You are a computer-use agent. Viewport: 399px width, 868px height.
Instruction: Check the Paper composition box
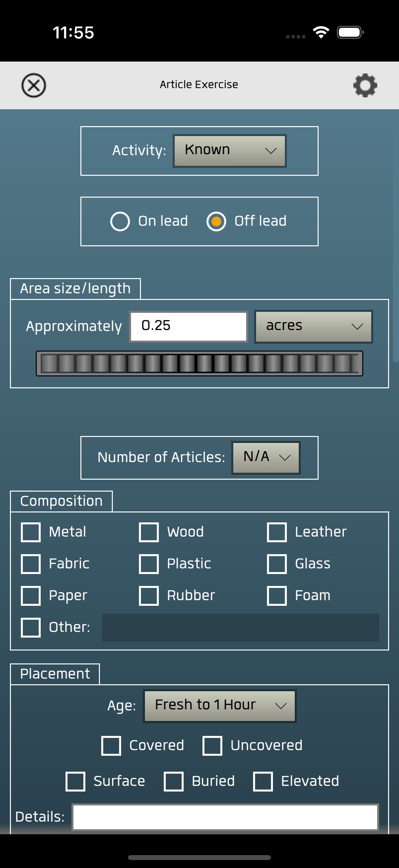point(31,596)
